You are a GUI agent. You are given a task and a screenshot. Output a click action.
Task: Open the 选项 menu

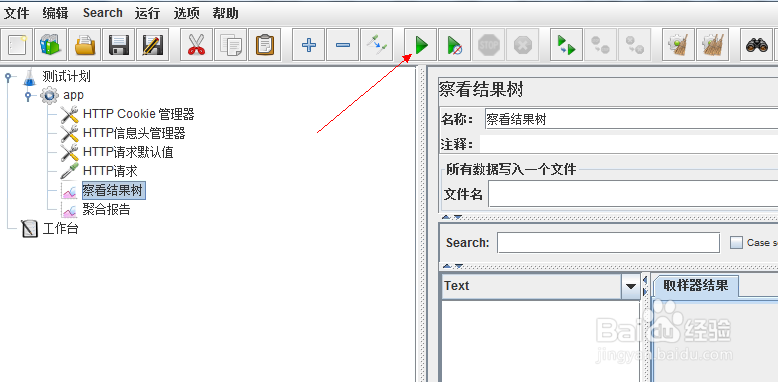click(187, 13)
